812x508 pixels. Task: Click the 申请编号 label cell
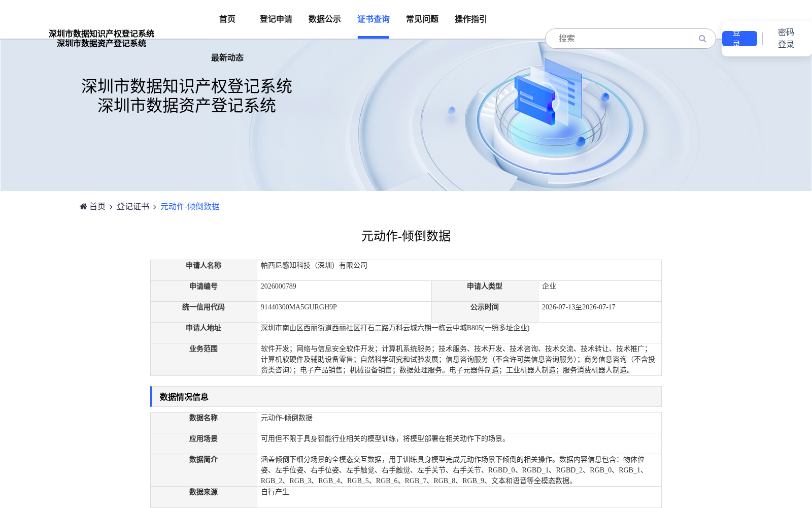pyautogui.click(x=204, y=291)
